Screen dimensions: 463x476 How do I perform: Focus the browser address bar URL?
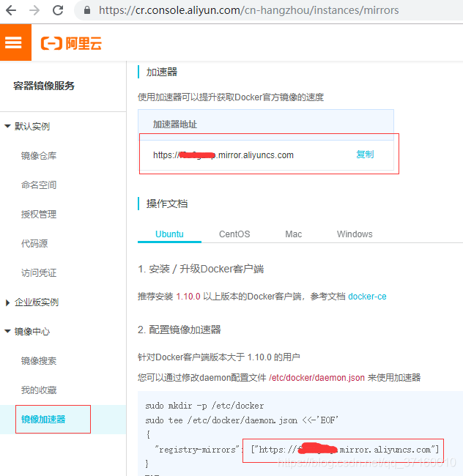click(248, 10)
